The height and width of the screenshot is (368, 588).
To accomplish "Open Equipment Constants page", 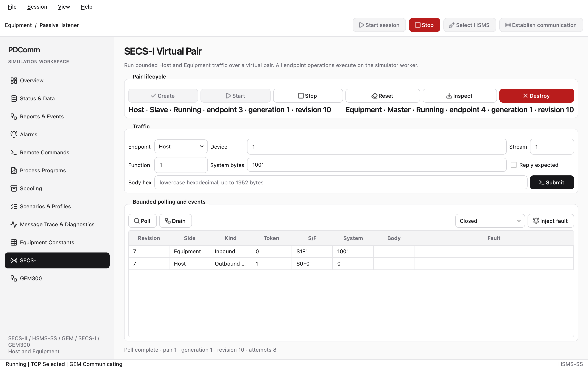I will point(57,243).
